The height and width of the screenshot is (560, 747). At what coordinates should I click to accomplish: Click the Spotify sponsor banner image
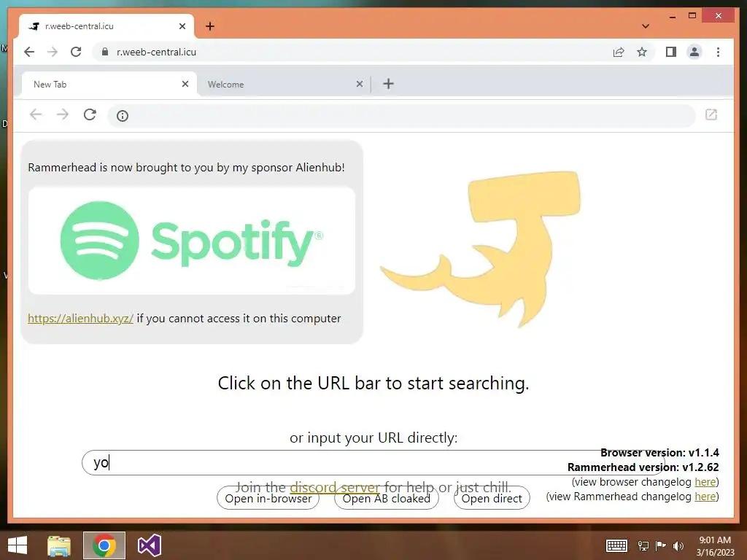point(192,241)
